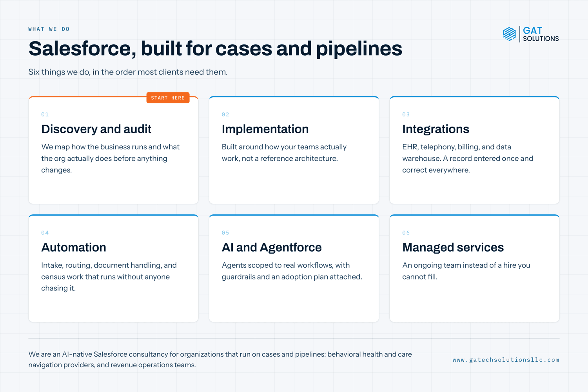Select the Automation card title
Image resolution: width=588 pixels, height=392 pixels.
pos(74,247)
